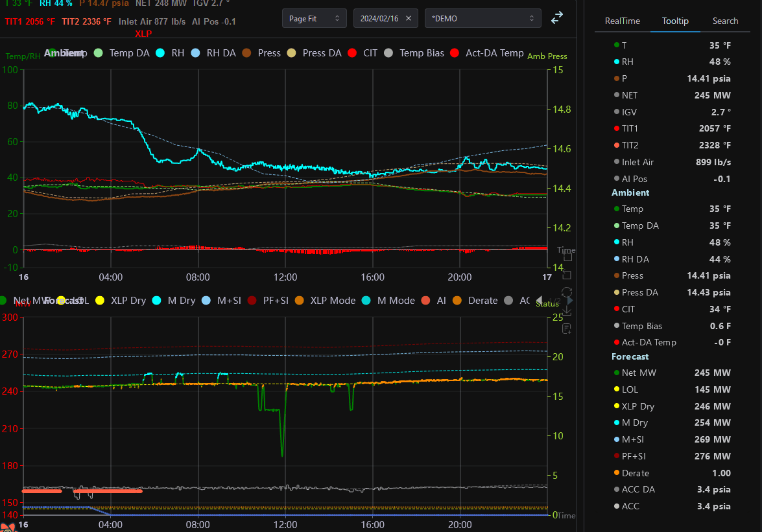The height and width of the screenshot is (532, 762).
Task: Click the zoom-back arrow square icon
Action: [x=567, y=274]
